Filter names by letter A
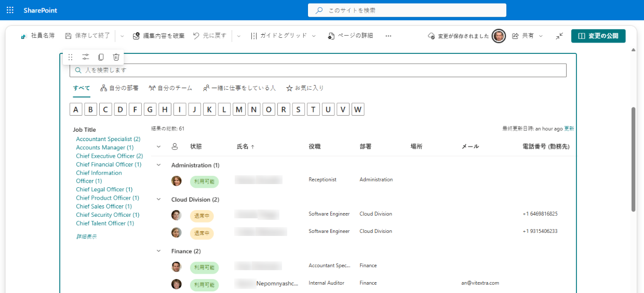Image resolution: width=644 pixels, height=293 pixels. tap(76, 109)
